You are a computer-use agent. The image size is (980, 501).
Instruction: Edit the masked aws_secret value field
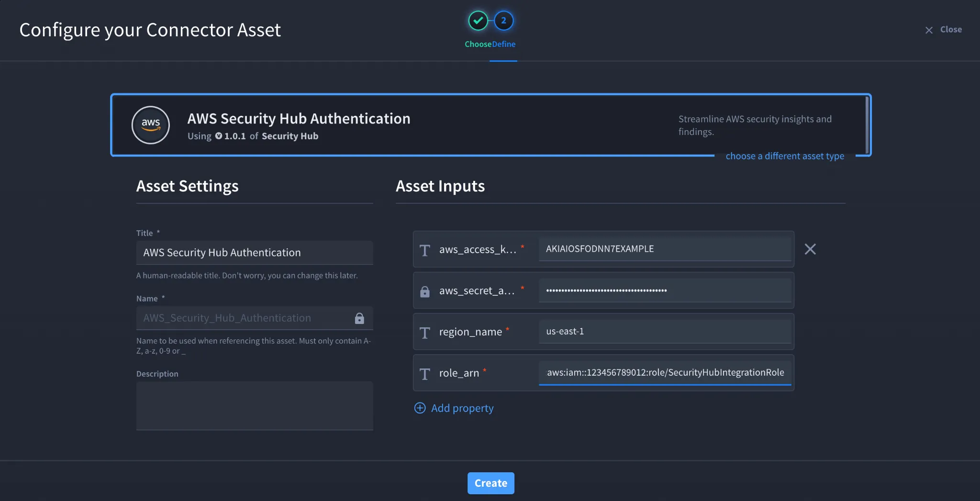click(665, 290)
